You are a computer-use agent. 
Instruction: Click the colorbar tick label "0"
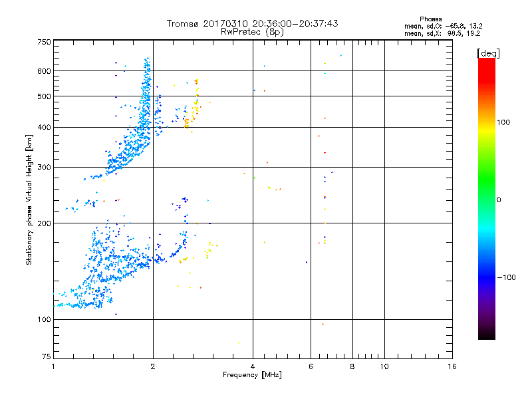point(499,200)
